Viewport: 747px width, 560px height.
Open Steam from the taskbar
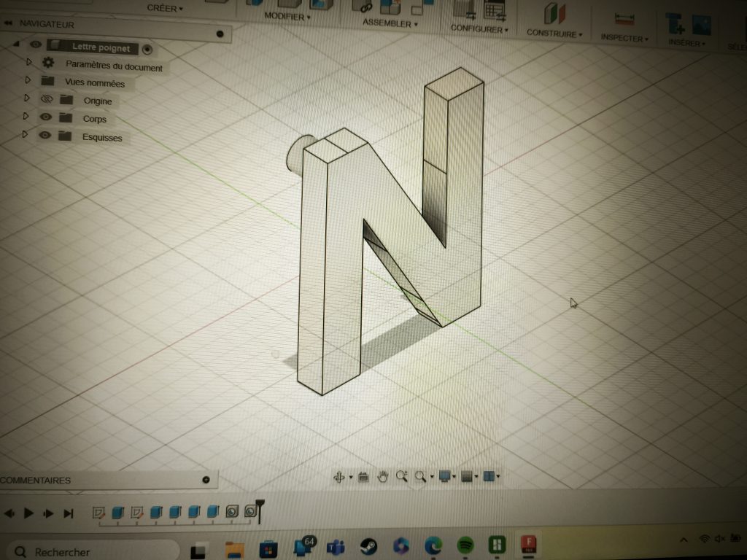(x=368, y=547)
